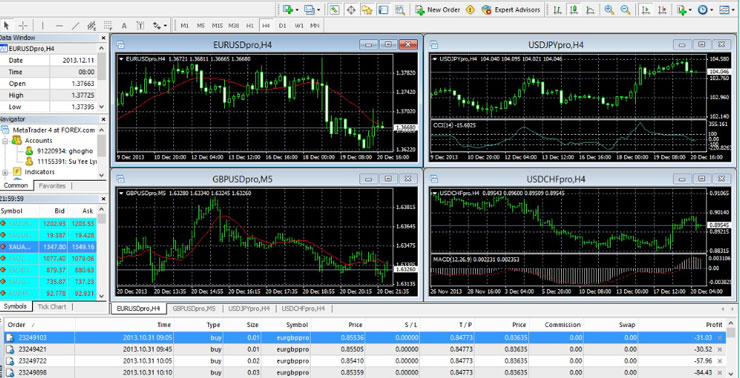This screenshot has width=740, height=378.
Task: Open the Tick Chart tab
Action: 52,307
